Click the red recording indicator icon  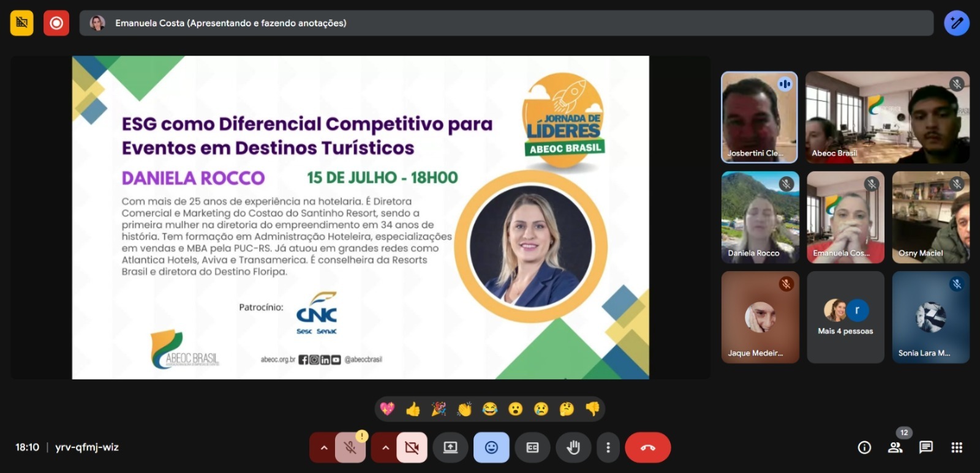(56, 23)
